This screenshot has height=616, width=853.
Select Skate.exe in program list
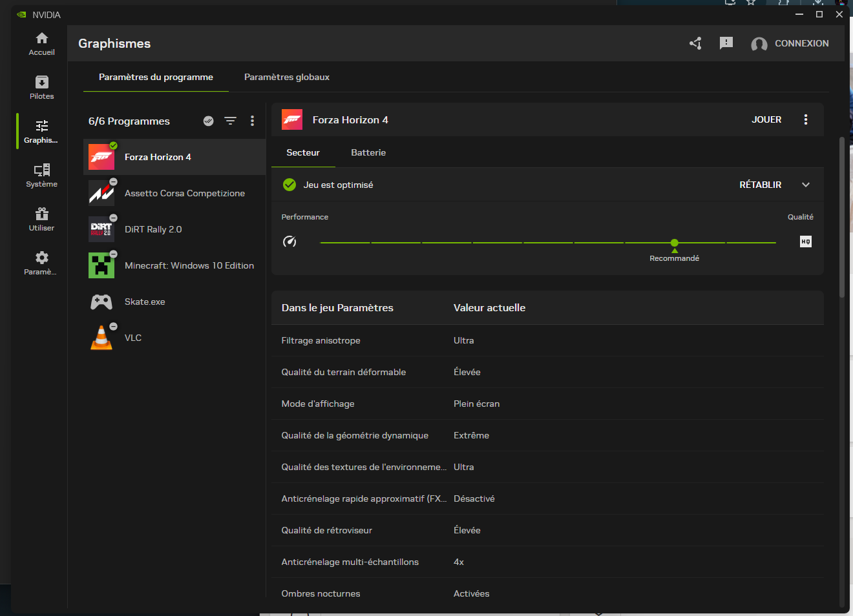(x=174, y=302)
